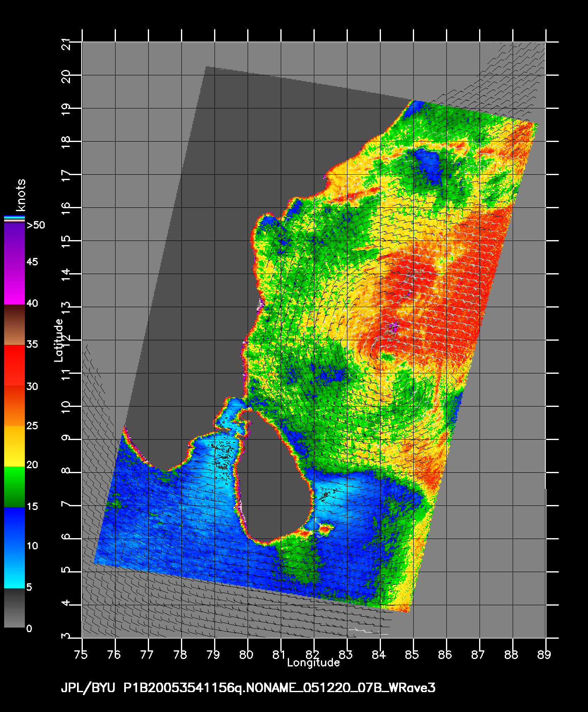Select the cyan 5–10 knots color band
This screenshot has width=588, height=712.
tap(14, 568)
